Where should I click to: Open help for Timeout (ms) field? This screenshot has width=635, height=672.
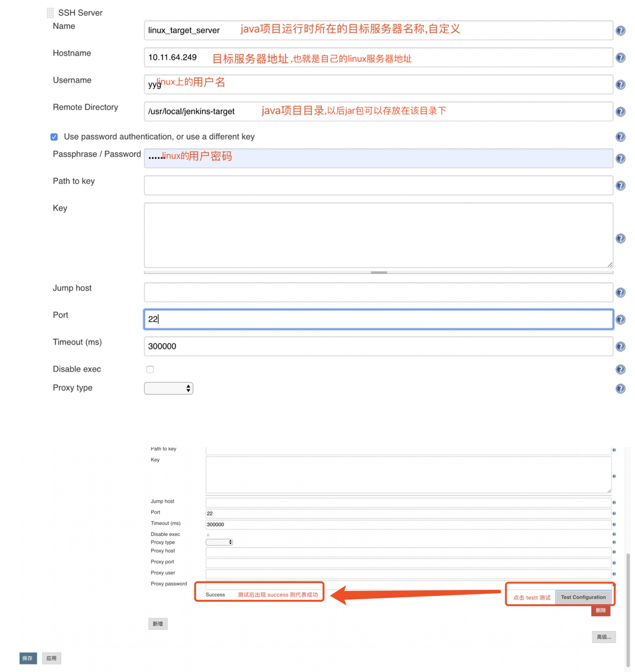point(620,346)
